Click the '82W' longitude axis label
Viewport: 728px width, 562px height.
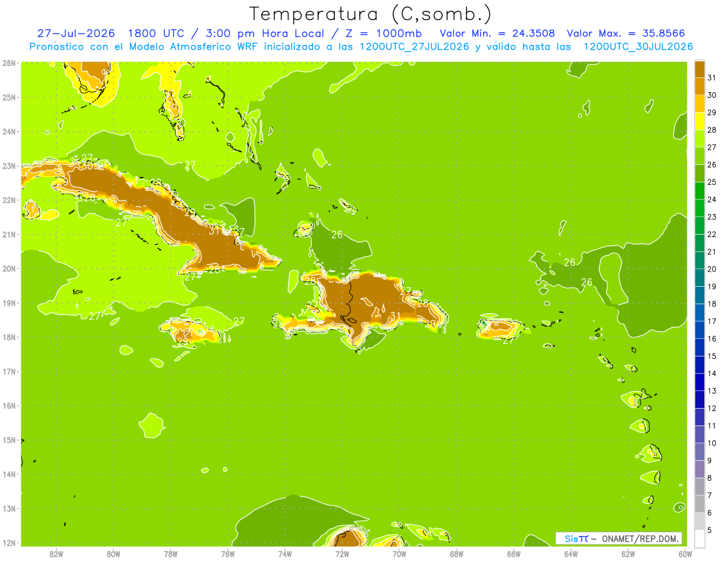tap(56, 554)
